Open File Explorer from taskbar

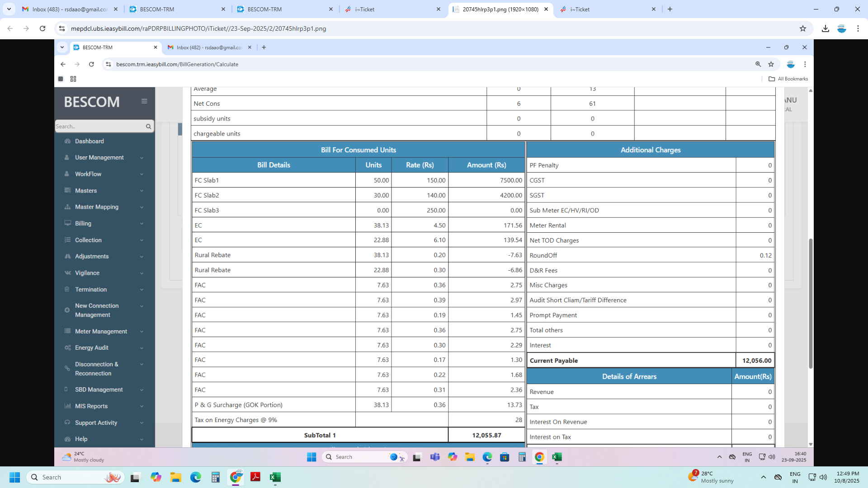[x=176, y=477]
